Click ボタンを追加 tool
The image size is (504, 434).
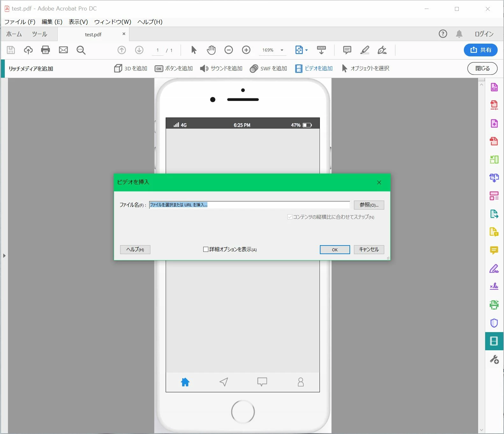[174, 68]
